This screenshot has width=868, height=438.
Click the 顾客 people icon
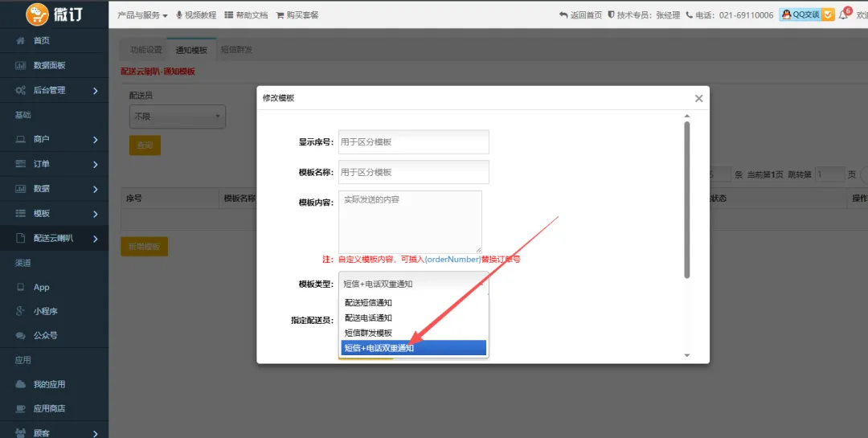[20, 433]
